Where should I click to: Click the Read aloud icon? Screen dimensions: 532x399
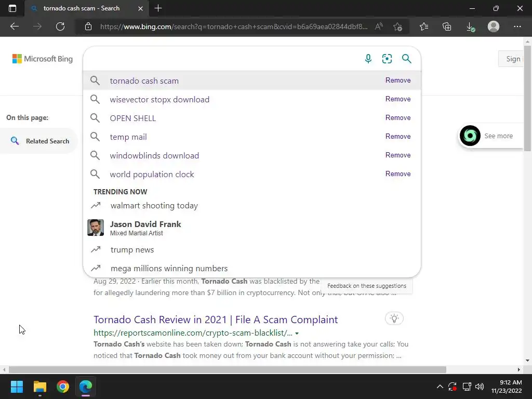[379, 26]
